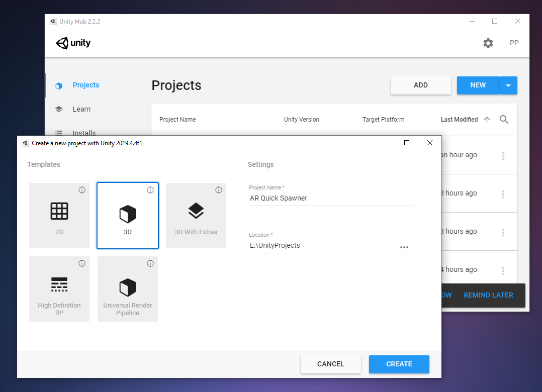
Task: Click the Unity logo in Hub header
Action: [73, 43]
